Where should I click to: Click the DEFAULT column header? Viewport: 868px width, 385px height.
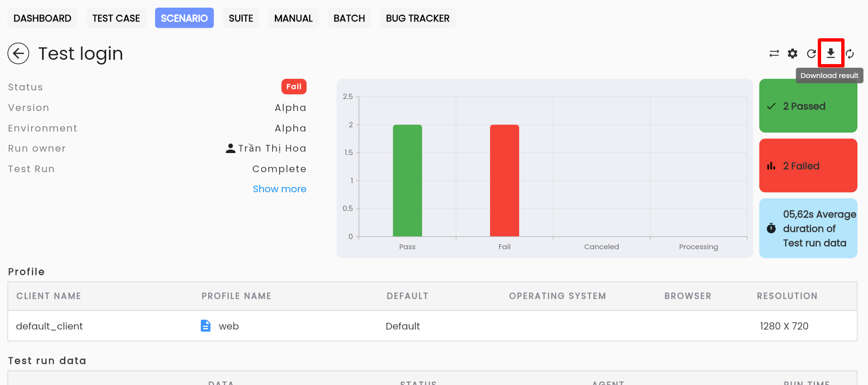click(408, 296)
